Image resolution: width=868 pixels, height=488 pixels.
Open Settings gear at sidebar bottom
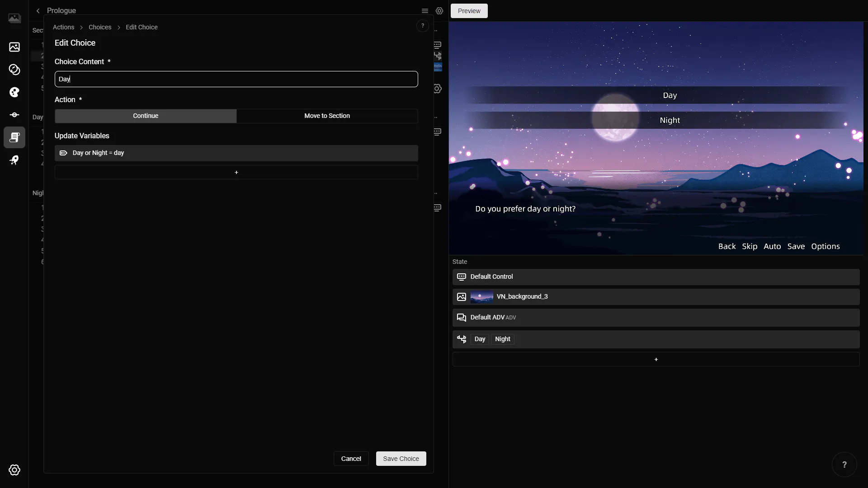(x=14, y=470)
